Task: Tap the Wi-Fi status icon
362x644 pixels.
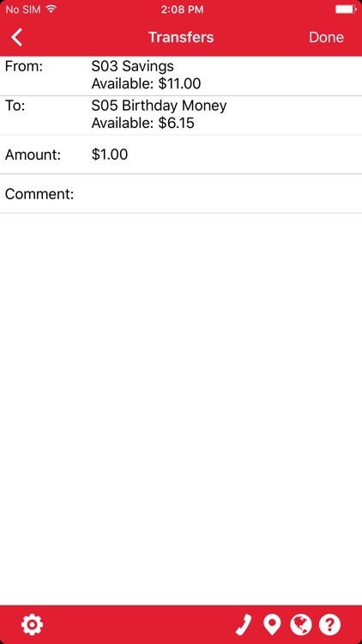Action: [x=51, y=9]
